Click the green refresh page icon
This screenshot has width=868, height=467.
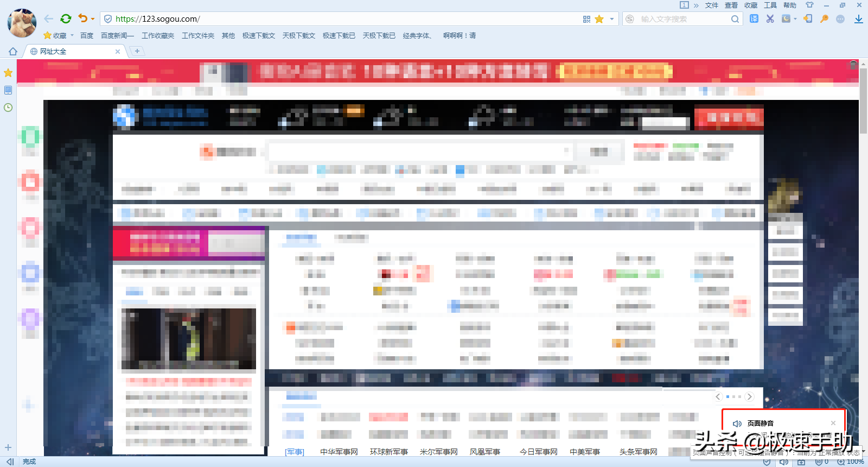[66, 19]
